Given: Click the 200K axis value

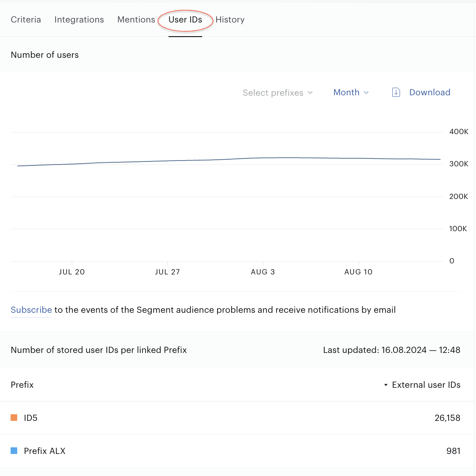Looking at the screenshot, I should pos(459,196).
